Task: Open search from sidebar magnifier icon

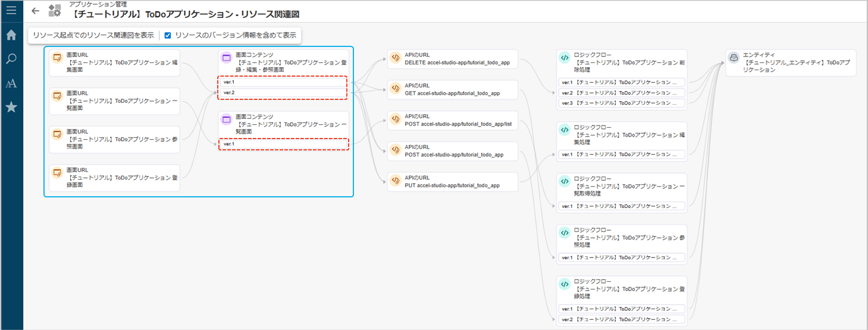Action: coord(11,59)
